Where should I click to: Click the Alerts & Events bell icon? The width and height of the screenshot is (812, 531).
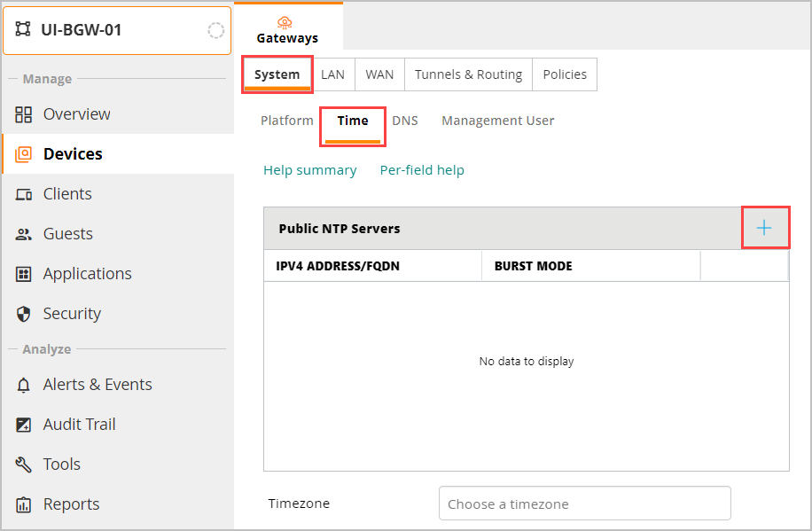pyautogui.click(x=24, y=385)
